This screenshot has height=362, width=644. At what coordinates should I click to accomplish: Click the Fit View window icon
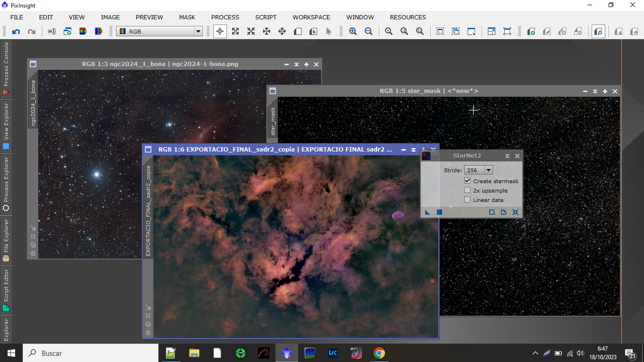[492, 32]
